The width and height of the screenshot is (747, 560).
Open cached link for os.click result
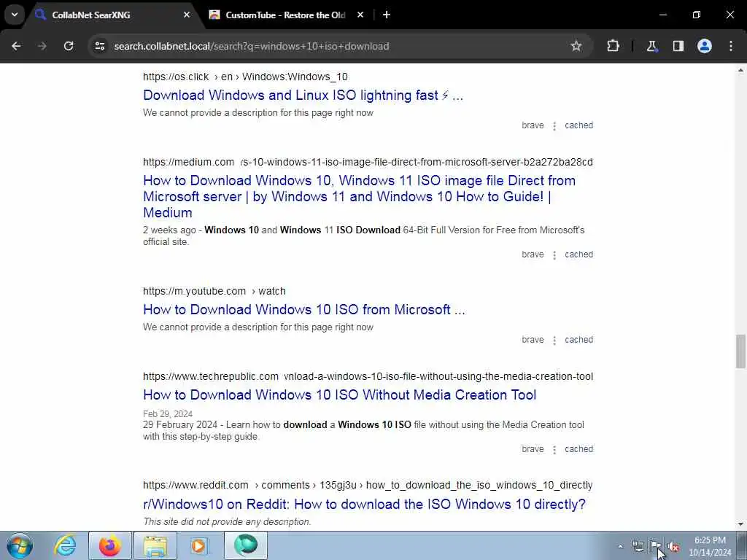click(x=578, y=125)
